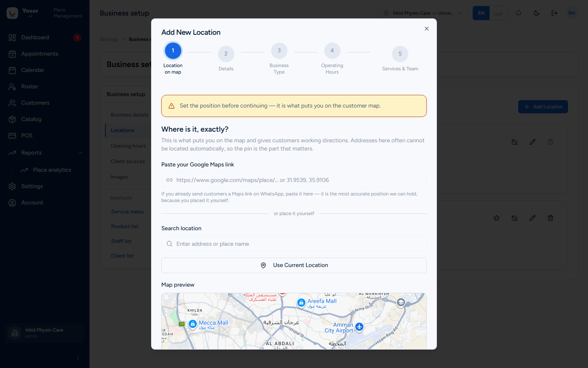This screenshot has width=588, height=368.
Task: Click the Yosor logo icon
Action: tap(12, 13)
